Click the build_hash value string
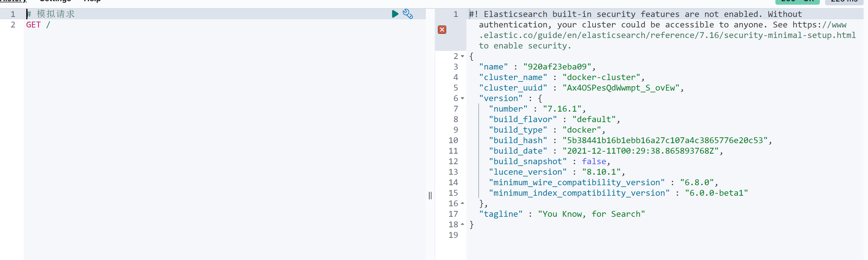 coord(665,140)
